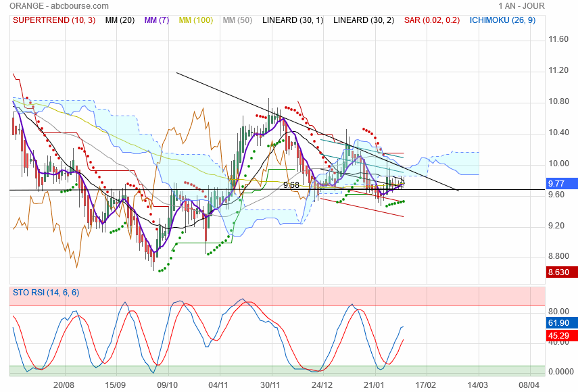Click the 09/10 date axis label

click(168, 385)
